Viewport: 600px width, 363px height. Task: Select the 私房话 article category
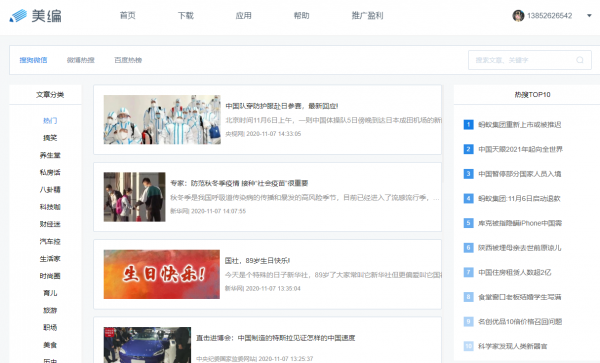pyautogui.click(x=50, y=172)
